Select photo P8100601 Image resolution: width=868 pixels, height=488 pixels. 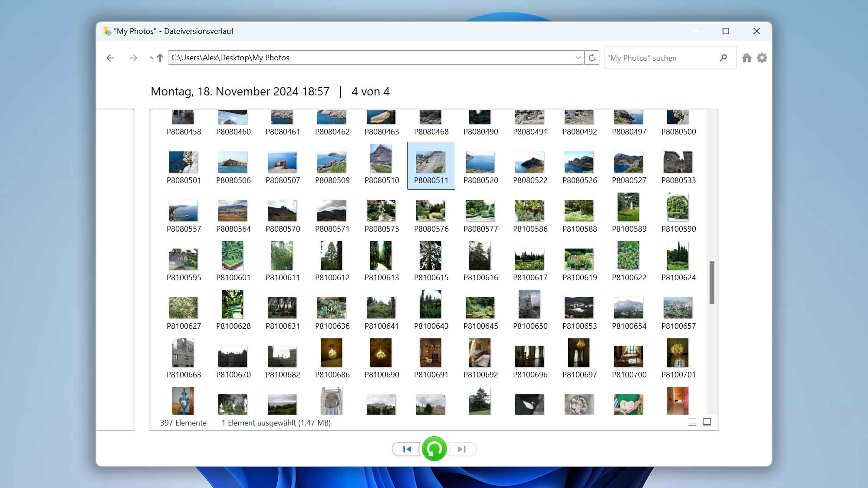coord(233,263)
